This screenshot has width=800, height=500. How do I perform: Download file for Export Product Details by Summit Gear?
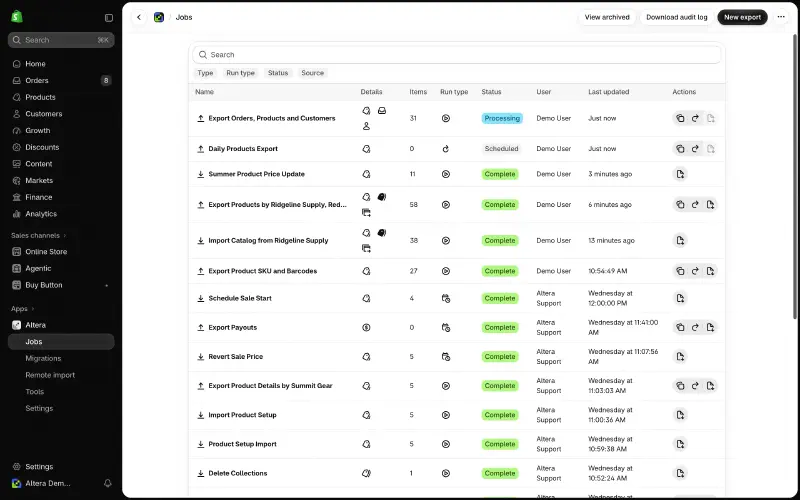coord(710,386)
